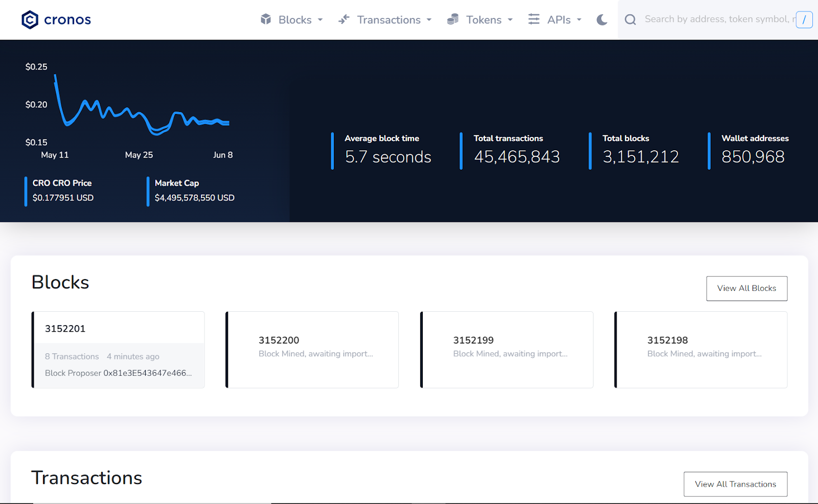
Task: Open the Transactions menu label
Action: click(389, 20)
